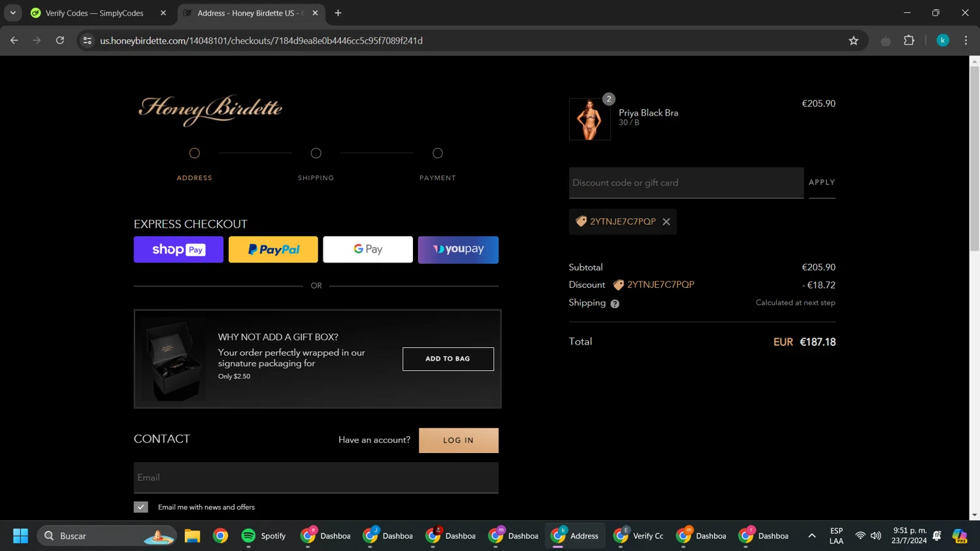Open the Chrome profile avatar
The width and height of the screenshot is (980, 551).
(x=943, y=40)
